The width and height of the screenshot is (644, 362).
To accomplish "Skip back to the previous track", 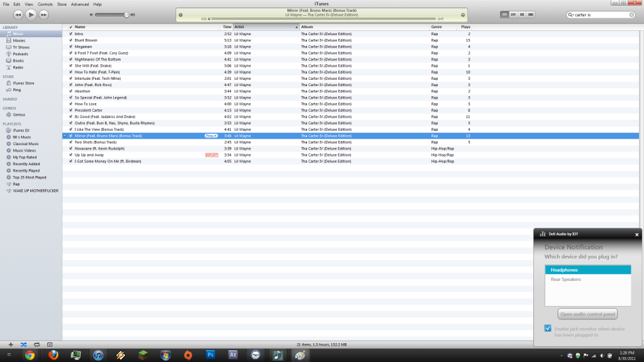I will [18, 15].
